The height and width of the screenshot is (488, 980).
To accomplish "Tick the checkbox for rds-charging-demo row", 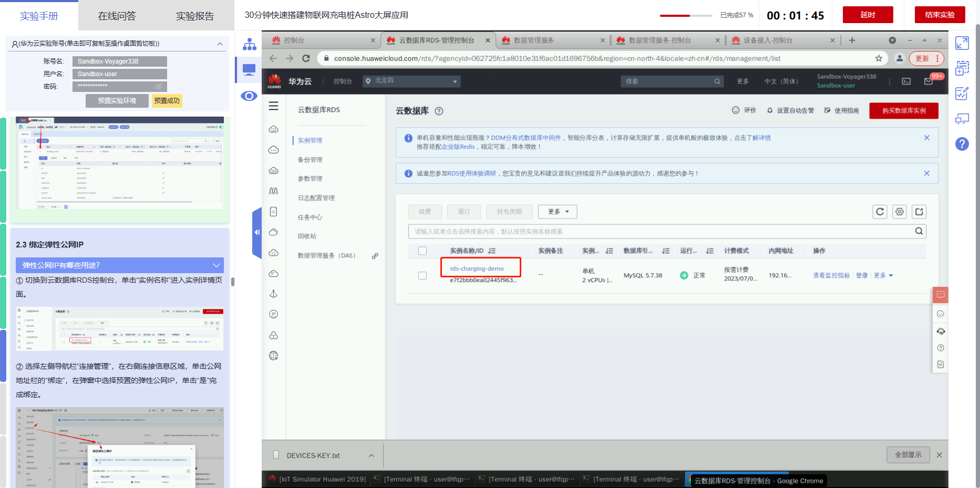I will click(422, 275).
